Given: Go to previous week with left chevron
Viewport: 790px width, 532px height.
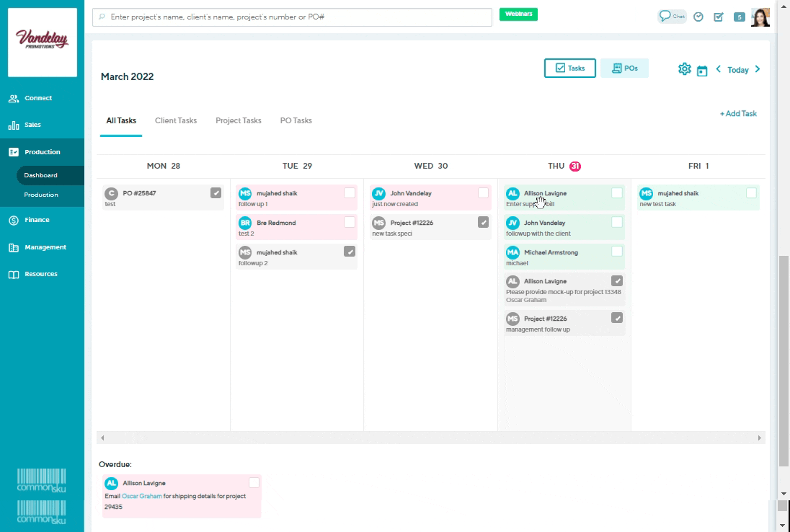Looking at the screenshot, I should [719, 69].
